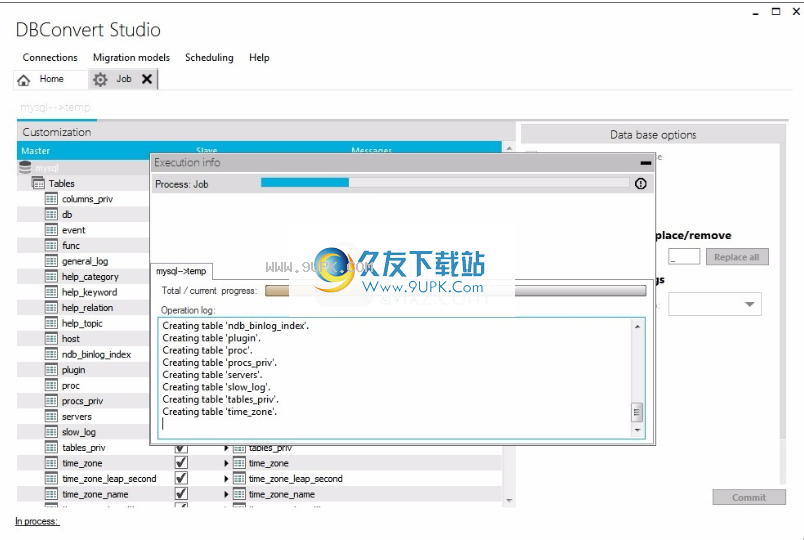
Task: Switch to the Home tab
Action: 50,79
